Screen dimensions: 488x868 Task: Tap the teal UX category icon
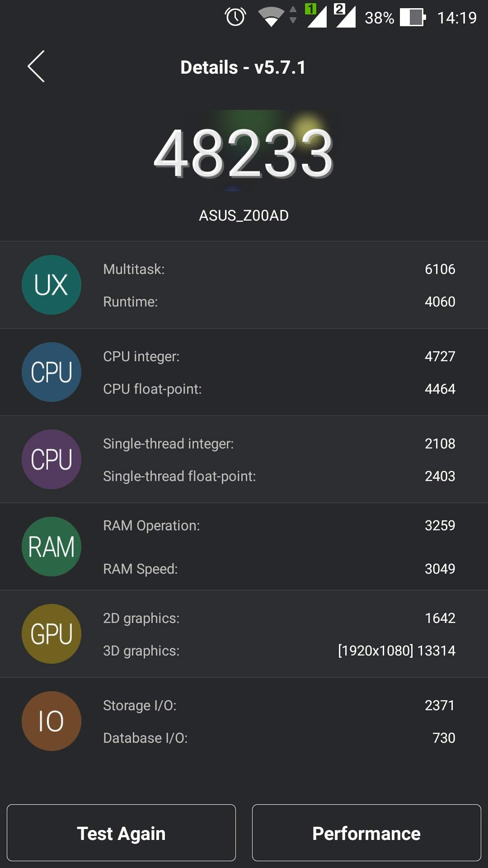[52, 285]
